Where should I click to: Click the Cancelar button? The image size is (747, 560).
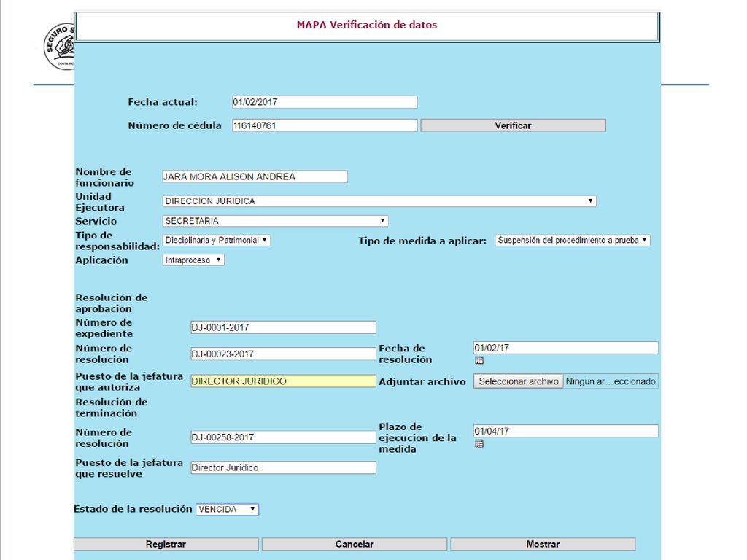(x=355, y=544)
